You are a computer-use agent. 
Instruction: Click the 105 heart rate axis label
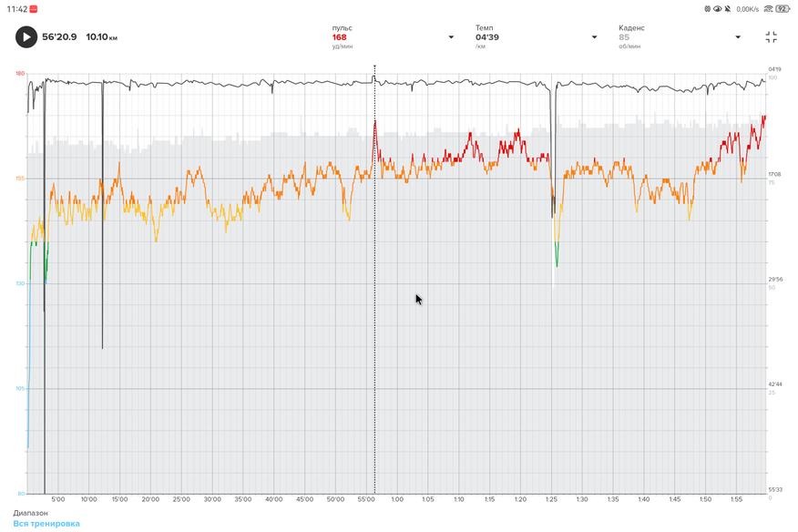(x=20, y=388)
